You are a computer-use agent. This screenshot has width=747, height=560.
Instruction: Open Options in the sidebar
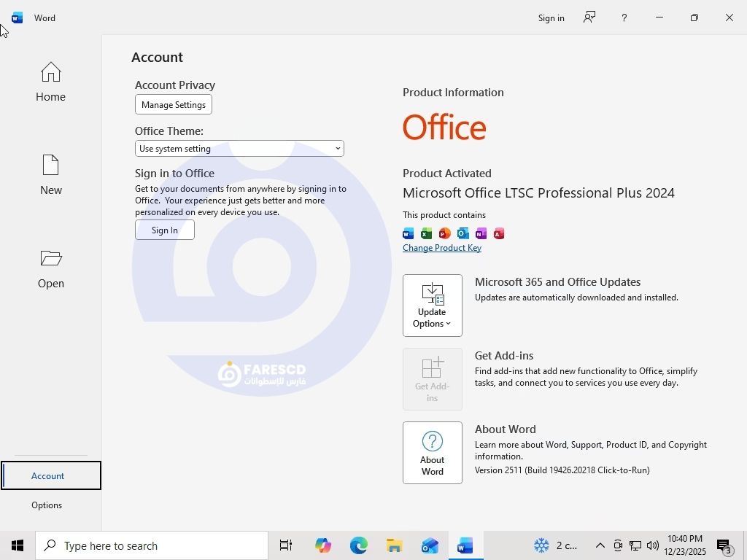(47, 505)
